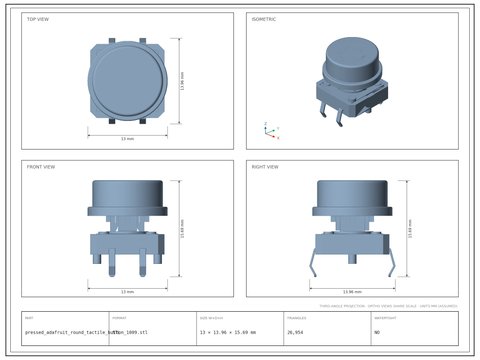
Task: Click the SIZE W×D×H header
Action: point(211,318)
